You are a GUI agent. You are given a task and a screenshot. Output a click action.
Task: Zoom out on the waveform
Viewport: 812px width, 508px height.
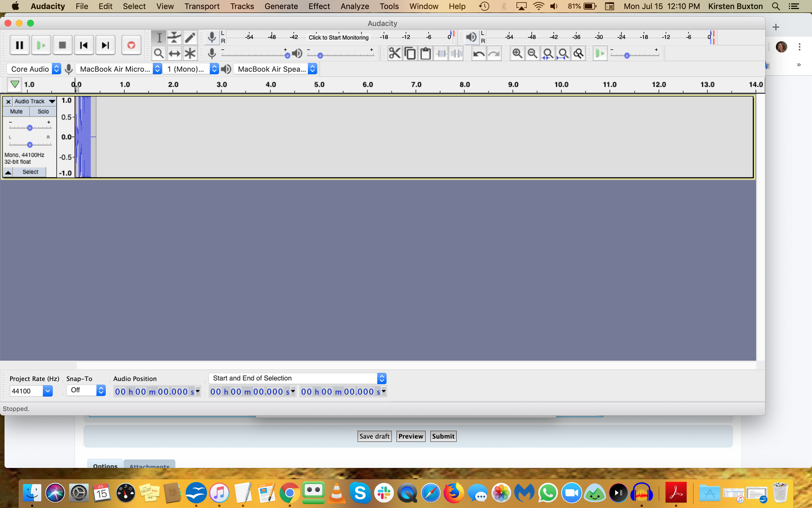coord(533,53)
